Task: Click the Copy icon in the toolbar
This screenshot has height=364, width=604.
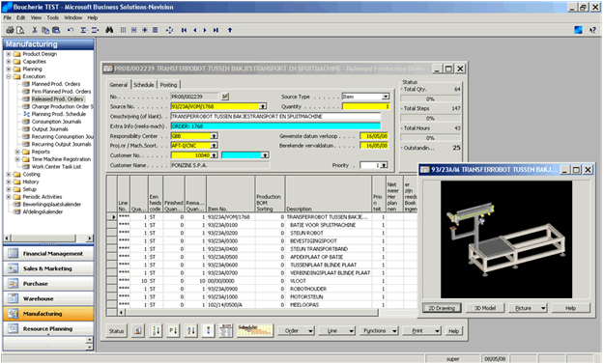Action: coord(45,30)
